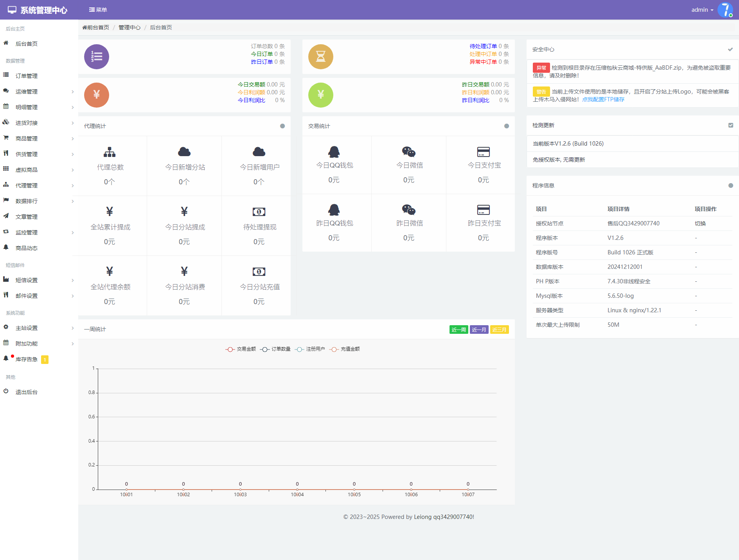Select the 近一月 chart range button

click(479, 330)
